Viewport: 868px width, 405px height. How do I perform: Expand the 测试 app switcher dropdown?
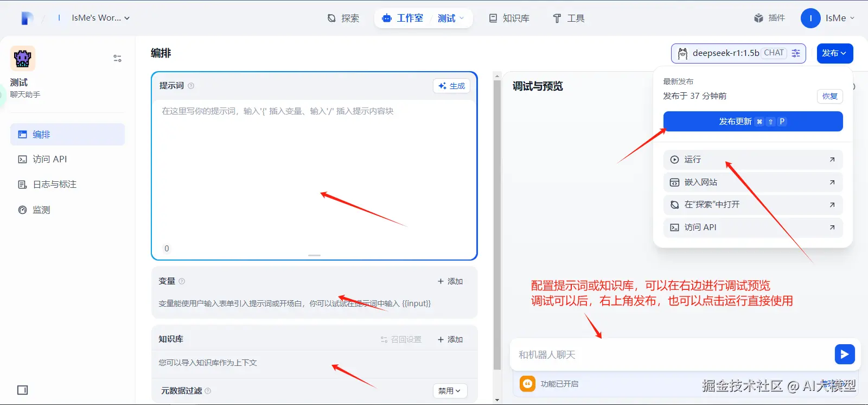click(451, 18)
